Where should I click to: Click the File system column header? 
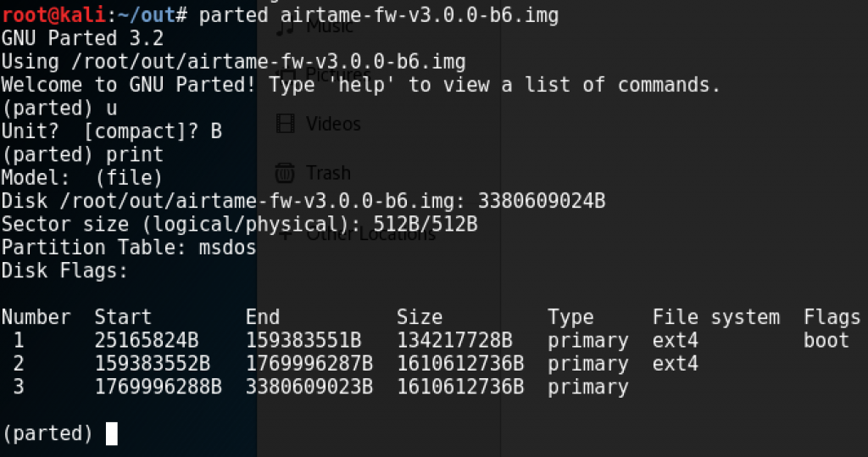(x=715, y=317)
